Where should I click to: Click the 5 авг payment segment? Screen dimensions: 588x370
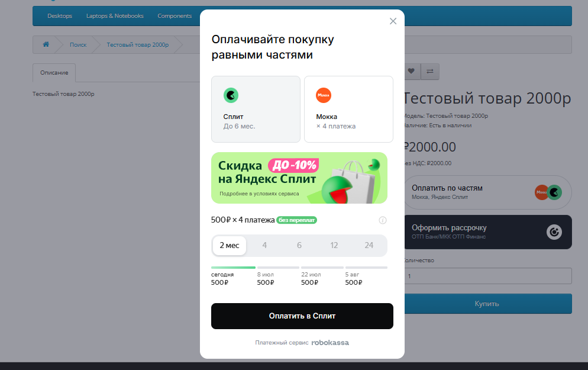point(366,268)
